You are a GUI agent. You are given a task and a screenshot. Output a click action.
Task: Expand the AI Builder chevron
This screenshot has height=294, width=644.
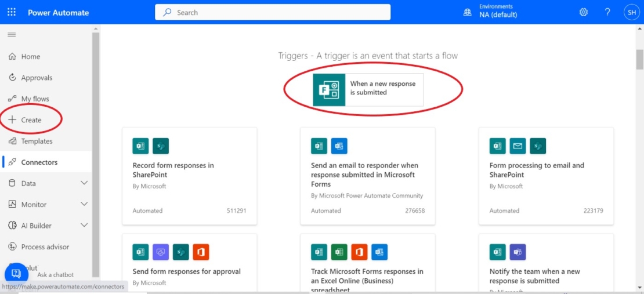click(x=84, y=226)
